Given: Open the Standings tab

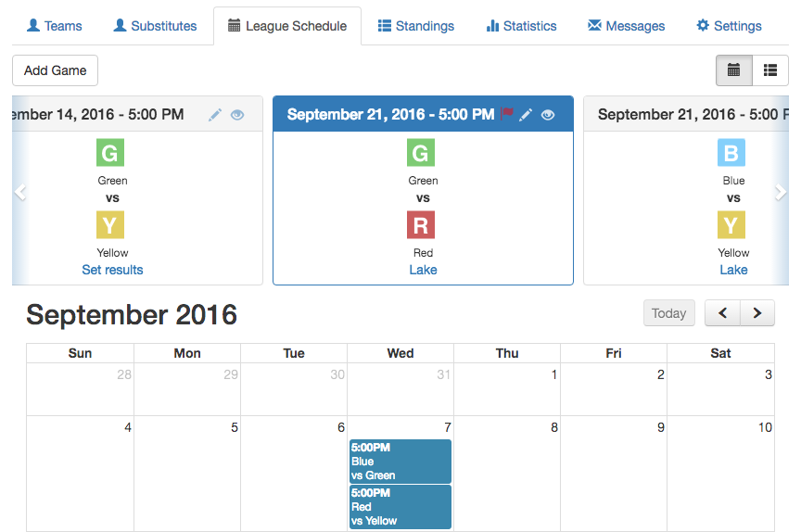Looking at the screenshot, I should tap(416, 26).
